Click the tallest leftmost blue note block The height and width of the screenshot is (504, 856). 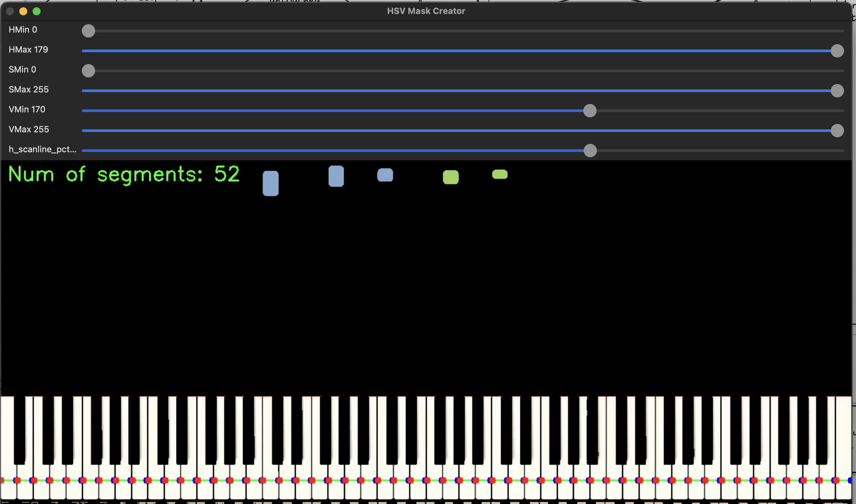coord(271,184)
